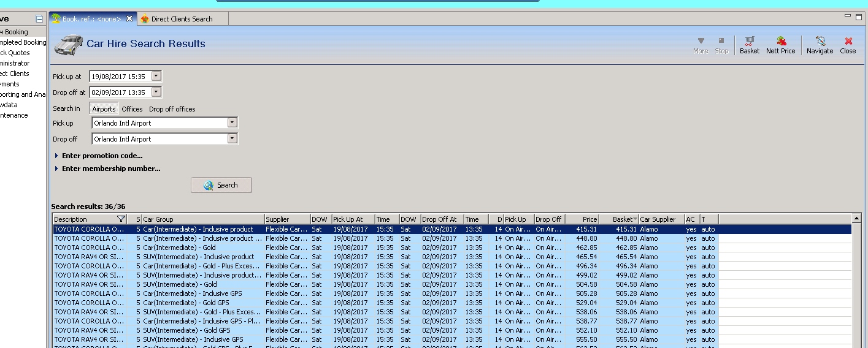Select the Drop off offices search option
This screenshot has width=868, height=348.
(172, 109)
